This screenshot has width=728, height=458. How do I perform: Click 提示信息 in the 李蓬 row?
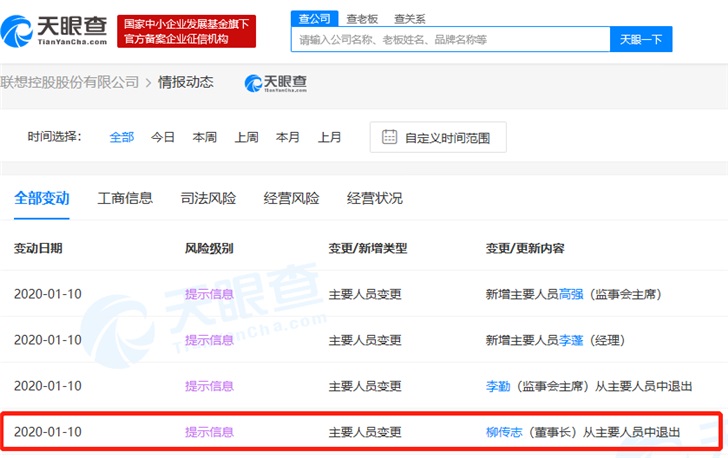[x=209, y=340]
